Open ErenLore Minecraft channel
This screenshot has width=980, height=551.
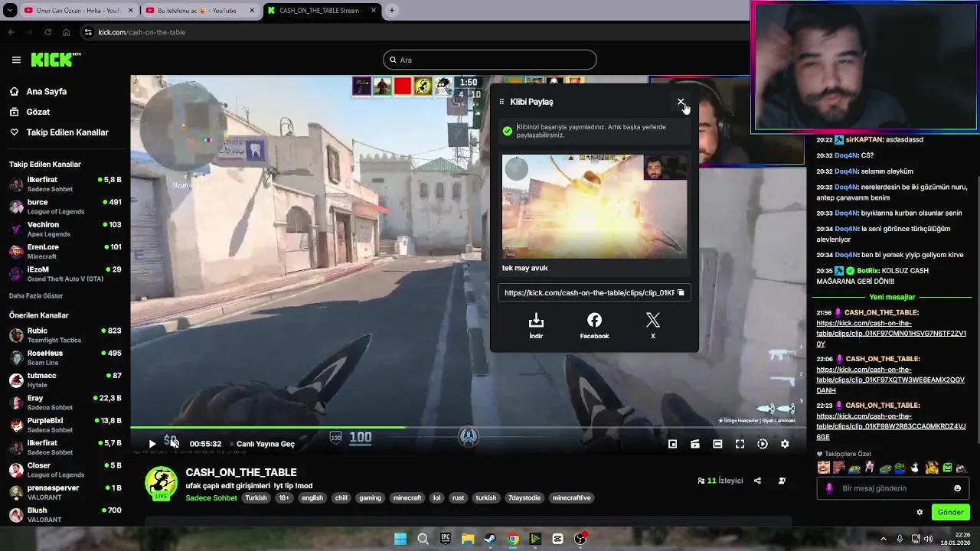65,251
